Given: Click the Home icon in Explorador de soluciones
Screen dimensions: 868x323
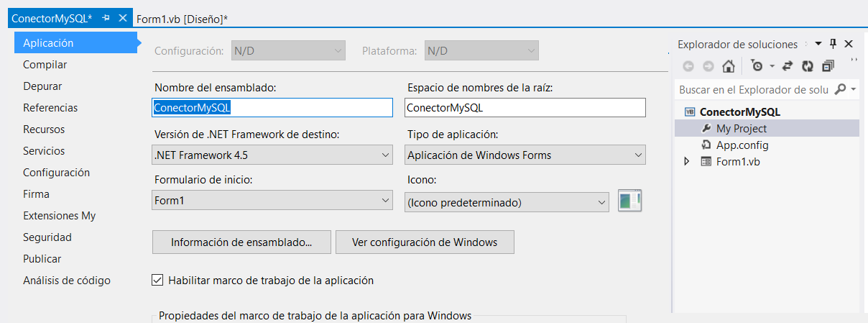Looking at the screenshot, I should click(x=729, y=66).
